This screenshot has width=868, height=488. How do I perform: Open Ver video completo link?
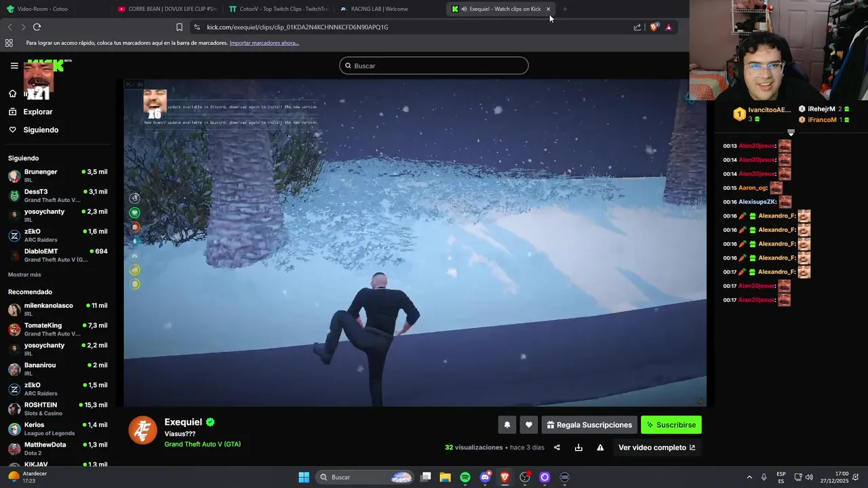coord(656,447)
